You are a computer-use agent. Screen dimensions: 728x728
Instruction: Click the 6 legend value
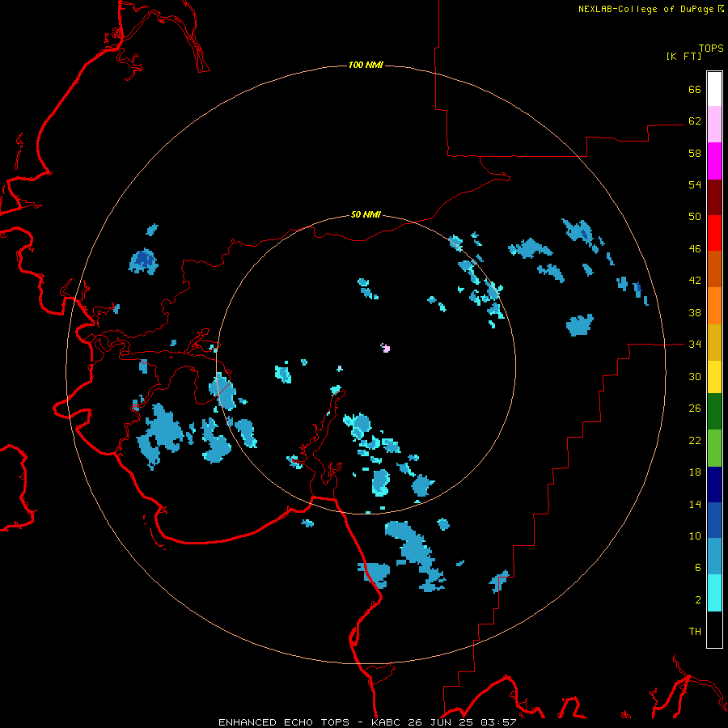pos(698,568)
